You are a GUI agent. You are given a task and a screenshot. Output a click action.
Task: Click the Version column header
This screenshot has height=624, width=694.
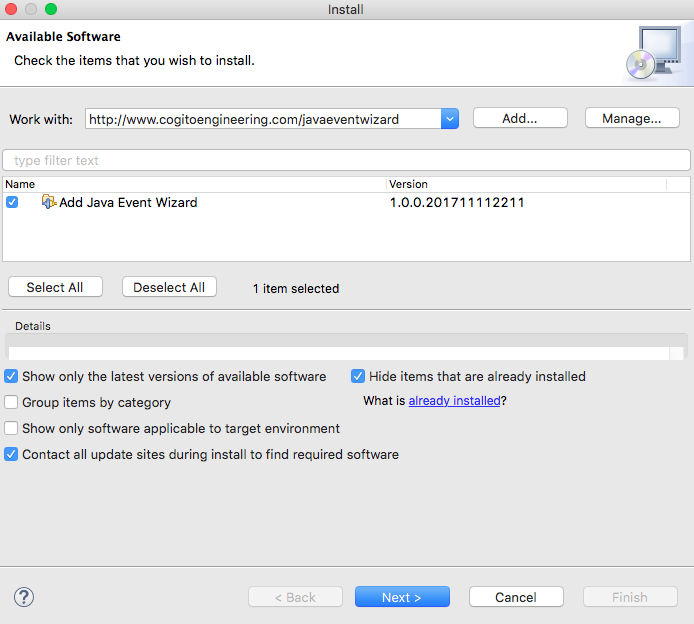point(527,184)
